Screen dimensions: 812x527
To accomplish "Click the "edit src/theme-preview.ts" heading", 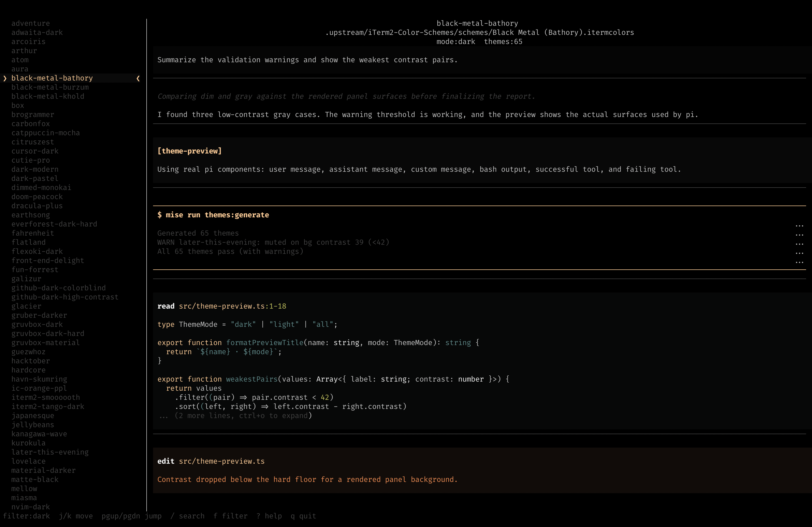I will [211, 461].
